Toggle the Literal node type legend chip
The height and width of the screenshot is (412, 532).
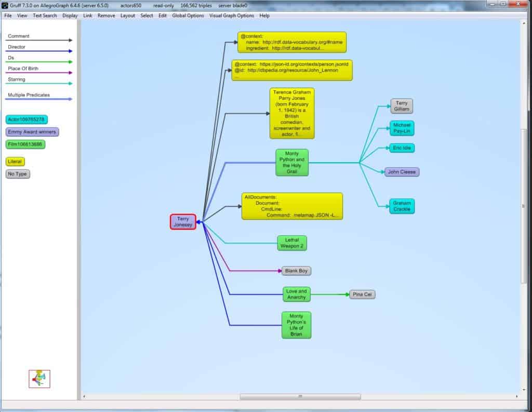[14, 161]
